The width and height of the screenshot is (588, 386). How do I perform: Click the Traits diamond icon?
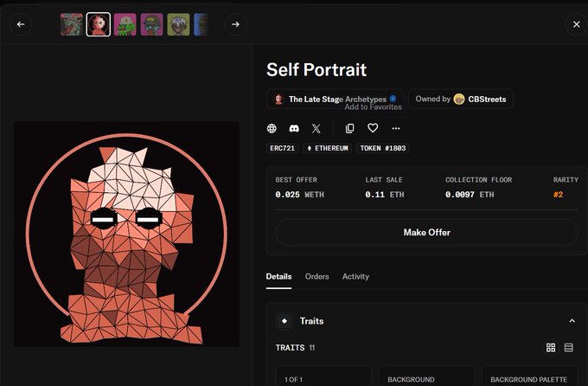tap(284, 321)
